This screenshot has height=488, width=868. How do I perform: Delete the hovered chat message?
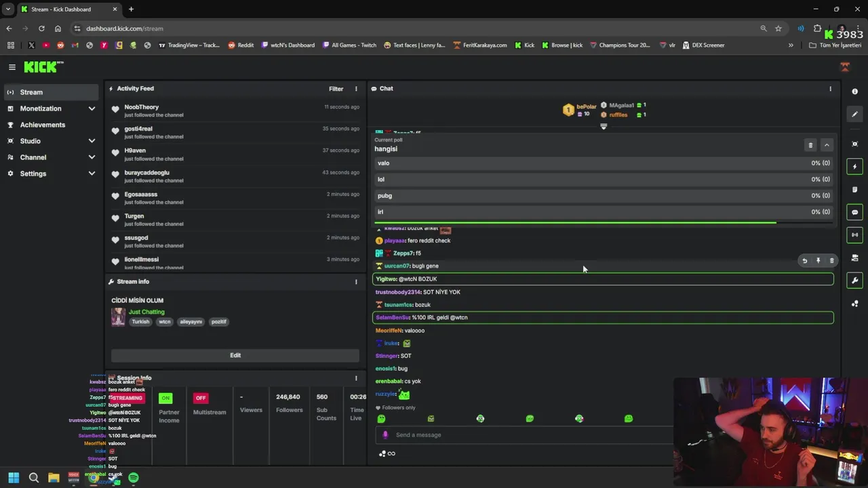click(x=832, y=261)
